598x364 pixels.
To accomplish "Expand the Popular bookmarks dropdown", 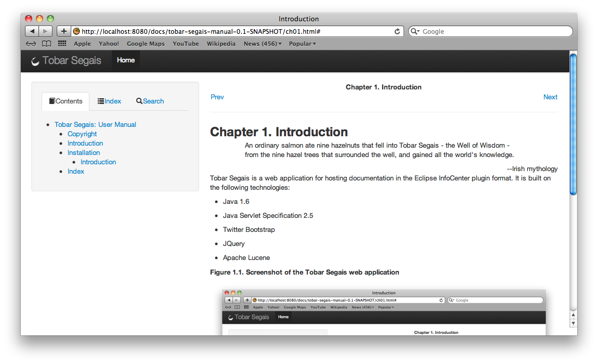I will coord(303,44).
